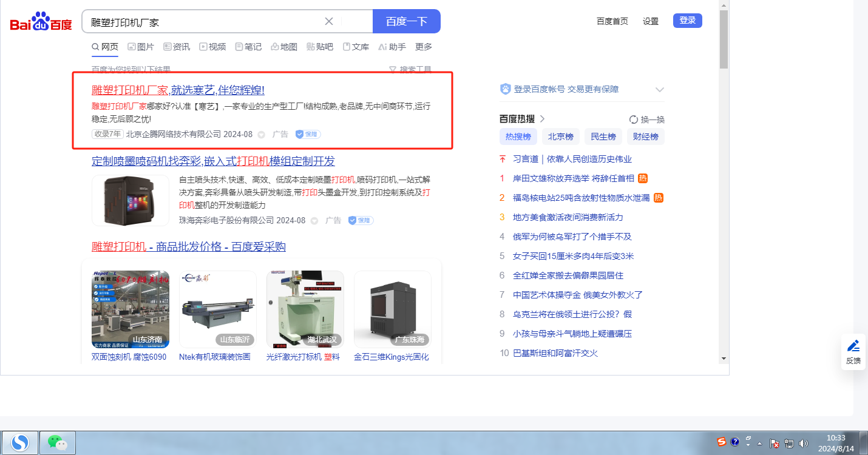Open 岸田文雄称放弃选举 将辞任首相
This screenshot has width=868, height=455.
click(574, 178)
